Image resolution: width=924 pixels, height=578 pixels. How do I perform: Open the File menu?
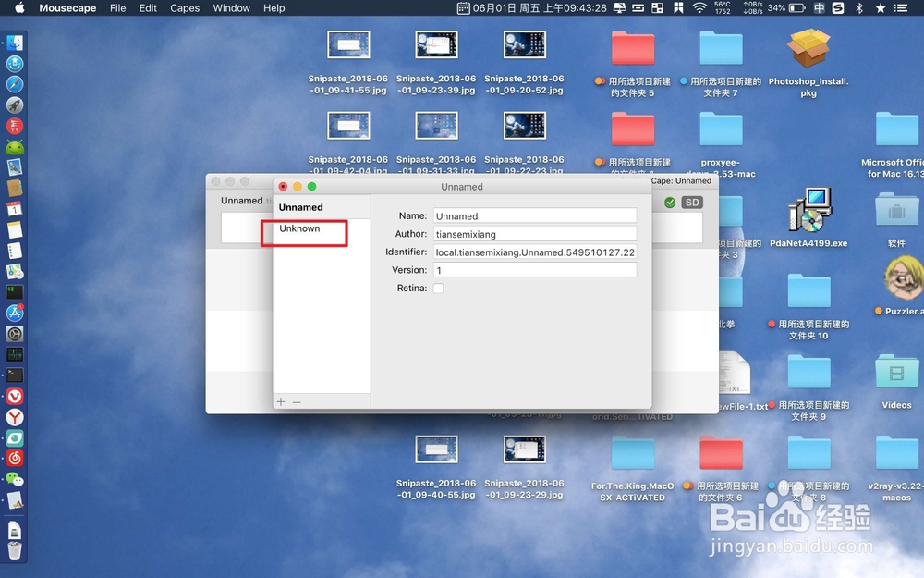click(118, 7)
